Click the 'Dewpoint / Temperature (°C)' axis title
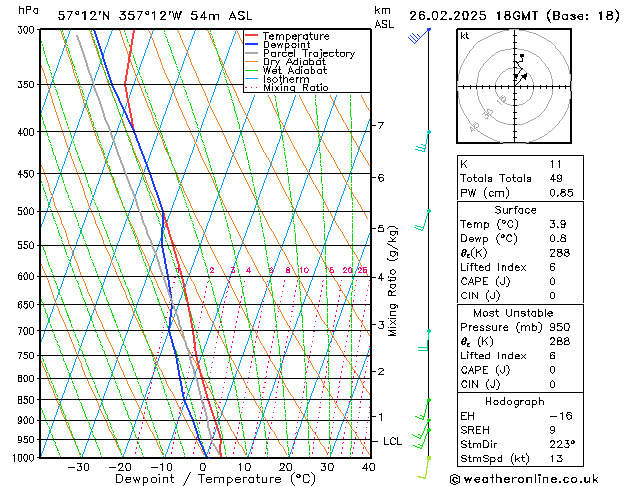This screenshot has height=486, width=629. pos(215,479)
